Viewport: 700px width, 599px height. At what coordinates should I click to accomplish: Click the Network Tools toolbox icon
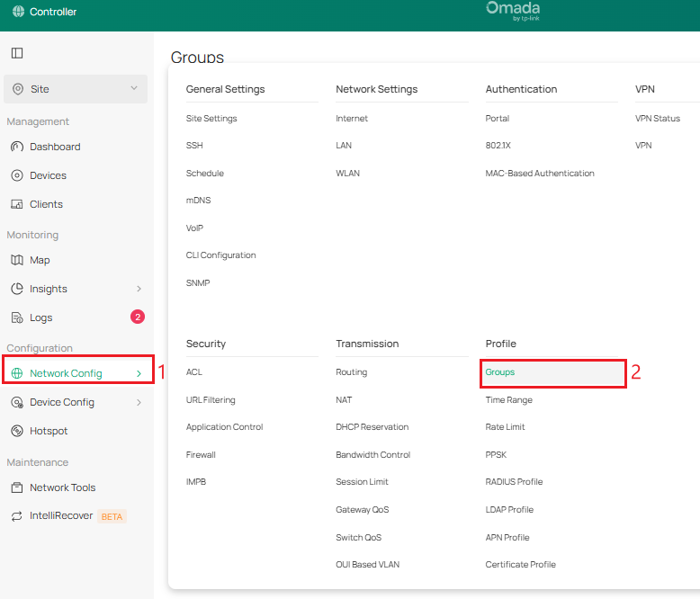[17, 487]
